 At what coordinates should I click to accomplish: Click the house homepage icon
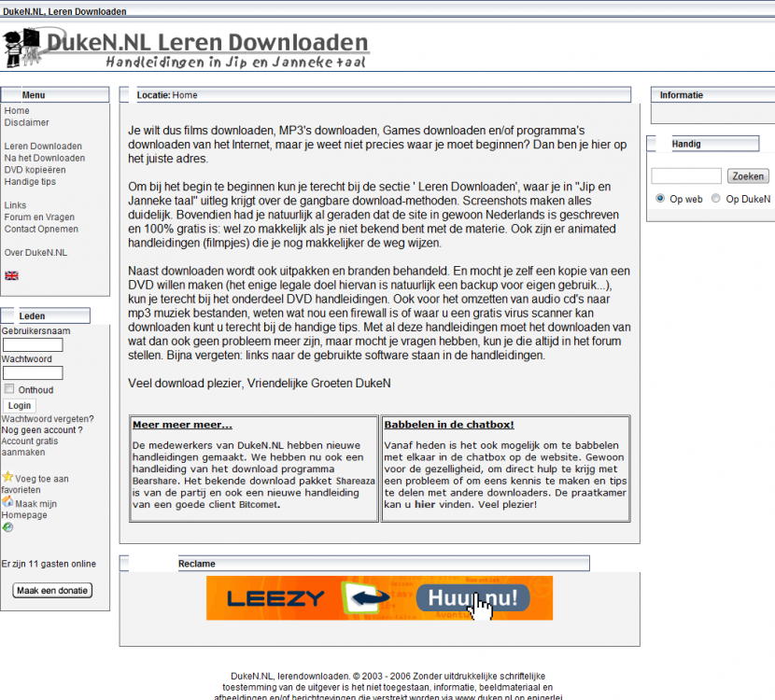pos(7,501)
